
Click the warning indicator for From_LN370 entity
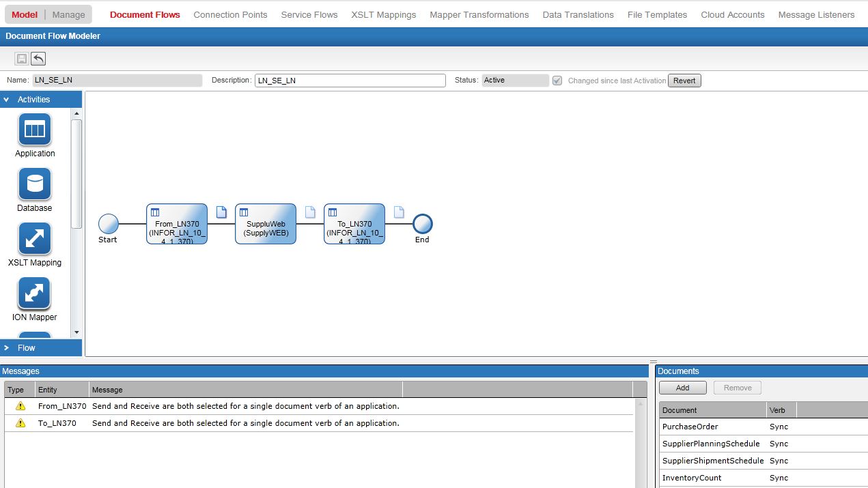point(19,405)
